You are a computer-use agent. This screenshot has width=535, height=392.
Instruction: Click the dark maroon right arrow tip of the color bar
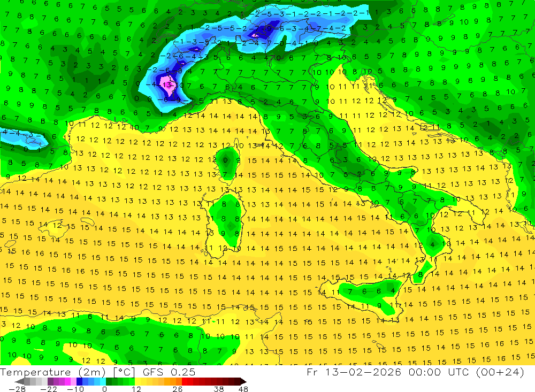(243, 381)
